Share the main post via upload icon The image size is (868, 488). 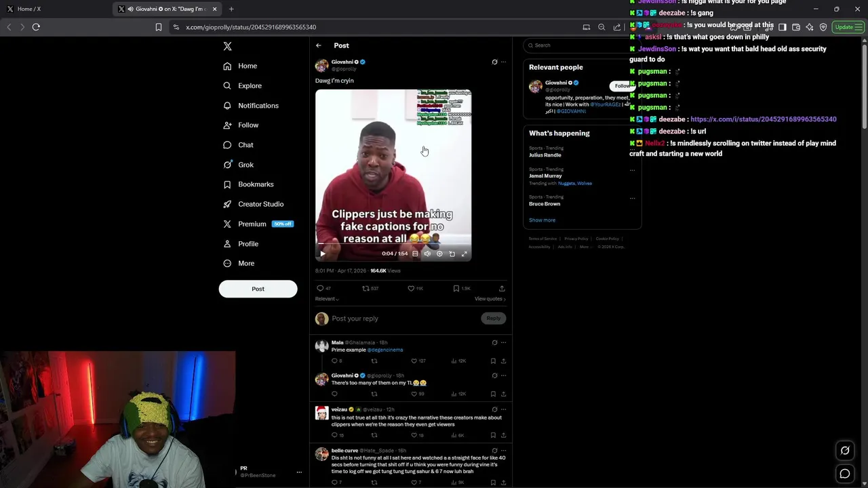[x=502, y=289]
